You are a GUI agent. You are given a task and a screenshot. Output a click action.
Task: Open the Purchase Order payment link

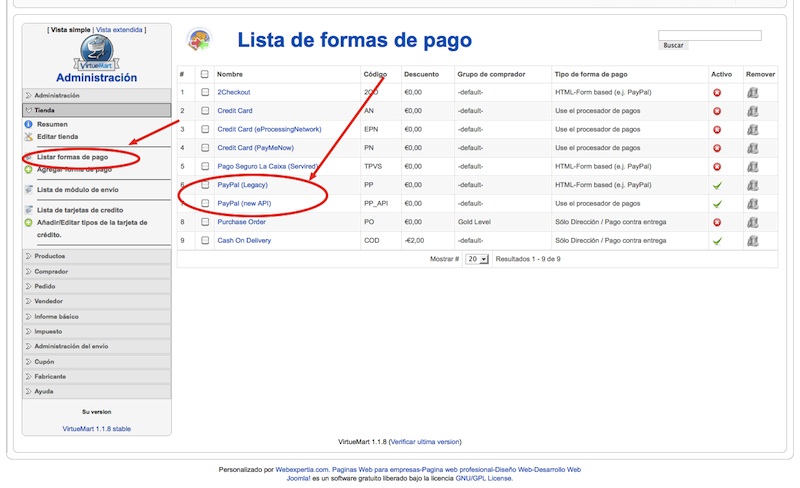tap(242, 222)
